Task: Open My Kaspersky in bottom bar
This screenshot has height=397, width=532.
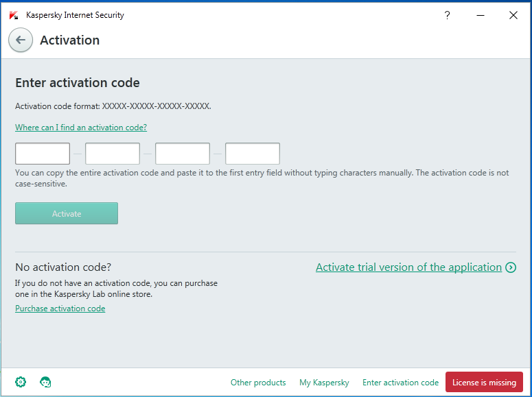Action: [324, 383]
